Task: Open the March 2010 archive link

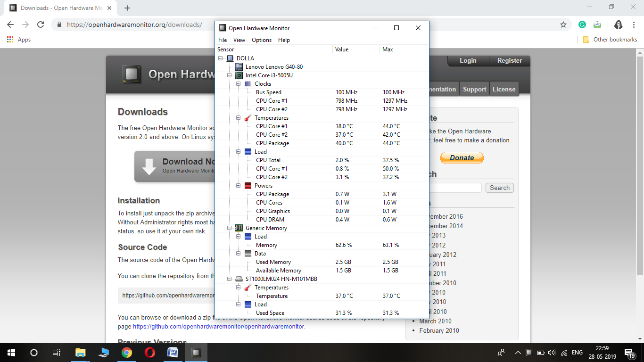Action: [x=436, y=321]
